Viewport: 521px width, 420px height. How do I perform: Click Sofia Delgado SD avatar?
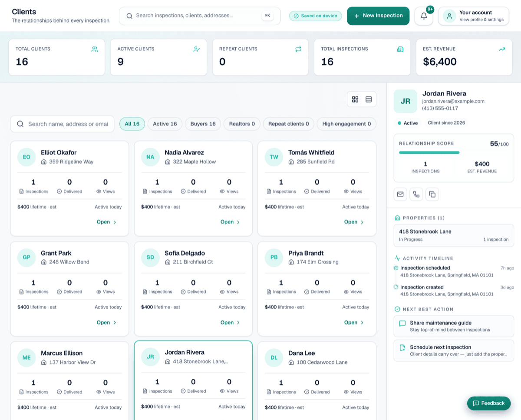(x=150, y=257)
